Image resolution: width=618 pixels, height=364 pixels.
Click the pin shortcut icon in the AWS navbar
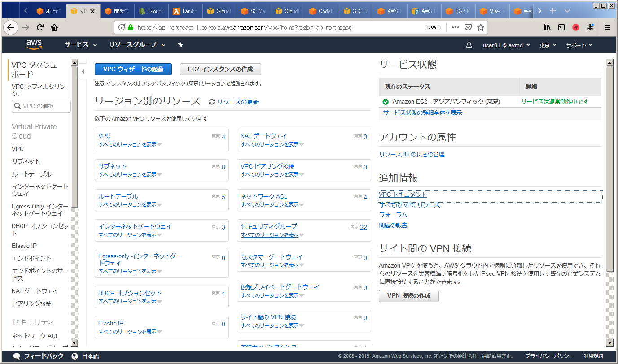pyautogui.click(x=180, y=45)
